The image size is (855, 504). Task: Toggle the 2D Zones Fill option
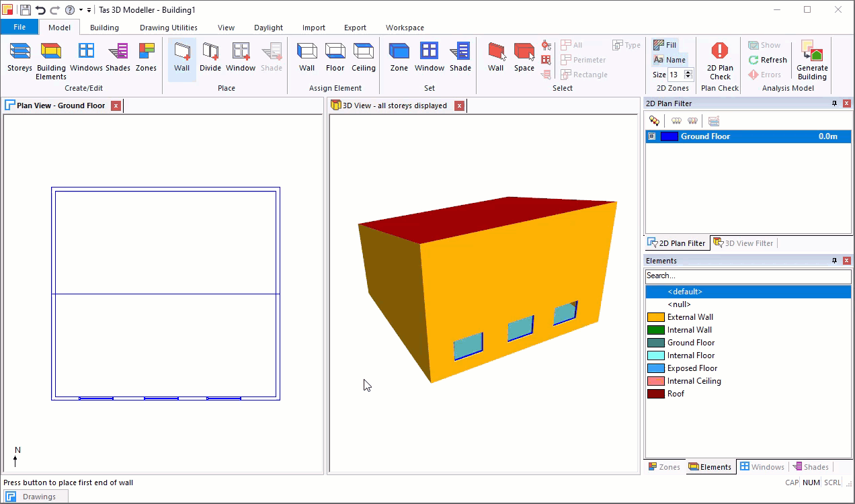pos(665,45)
